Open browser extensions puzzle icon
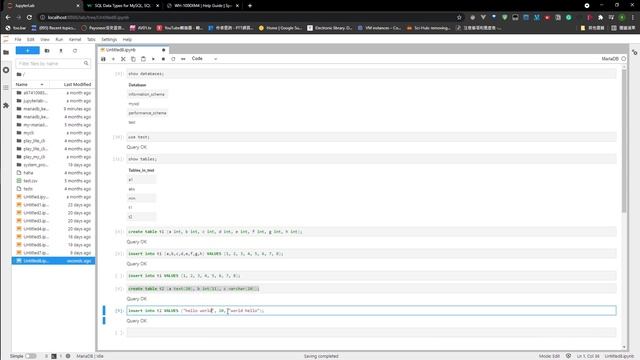Image resolution: width=640 pixels, height=360 pixels. (x=600, y=17)
